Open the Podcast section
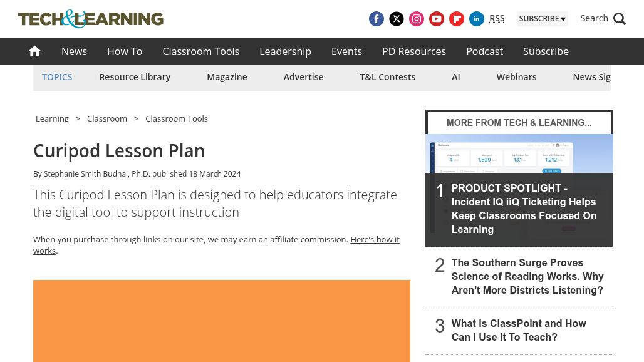Image resolution: width=644 pixels, height=362 pixels. tap(485, 51)
